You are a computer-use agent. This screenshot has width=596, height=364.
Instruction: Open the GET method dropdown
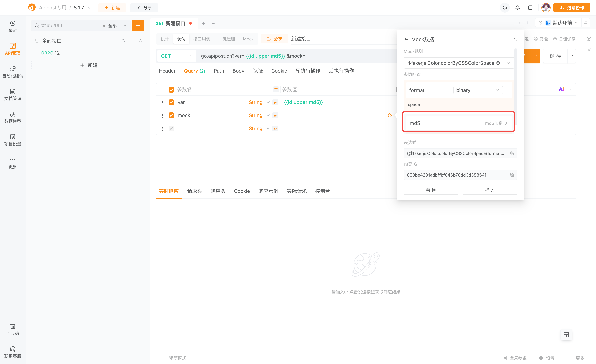point(176,56)
